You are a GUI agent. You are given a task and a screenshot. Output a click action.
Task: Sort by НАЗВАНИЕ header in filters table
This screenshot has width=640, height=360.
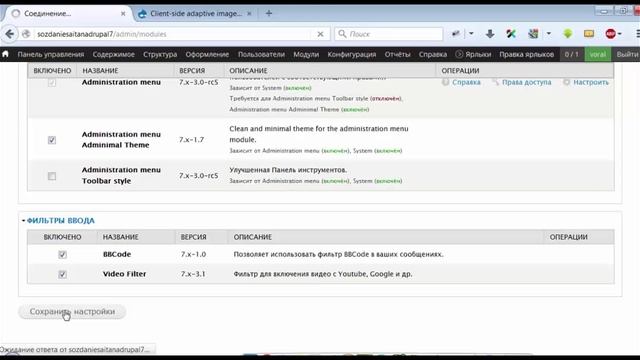point(120,237)
